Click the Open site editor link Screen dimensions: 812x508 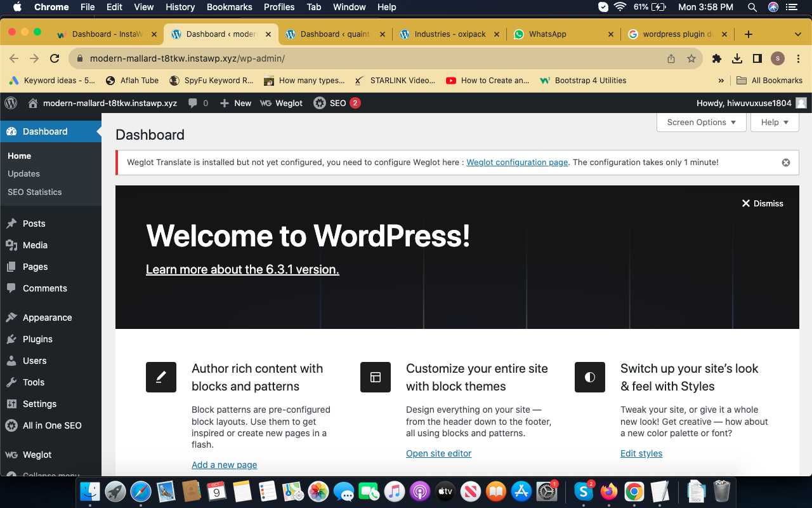coord(438,453)
